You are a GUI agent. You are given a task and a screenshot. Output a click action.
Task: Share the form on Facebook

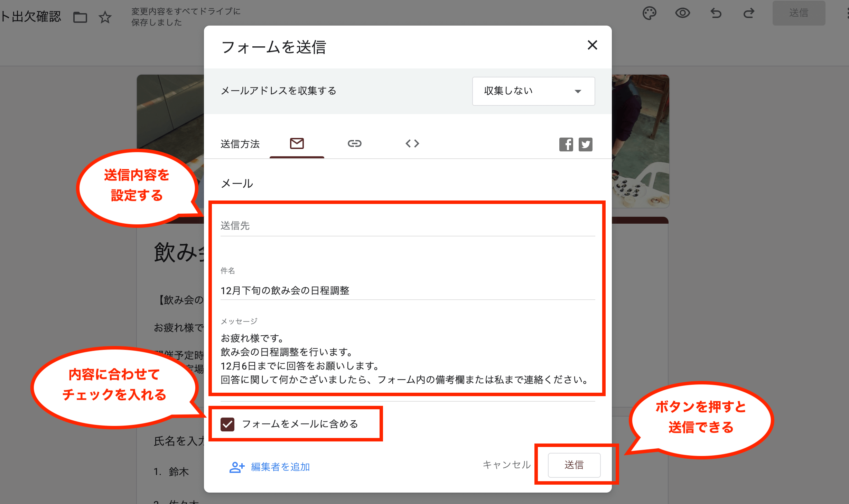tap(566, 144)
